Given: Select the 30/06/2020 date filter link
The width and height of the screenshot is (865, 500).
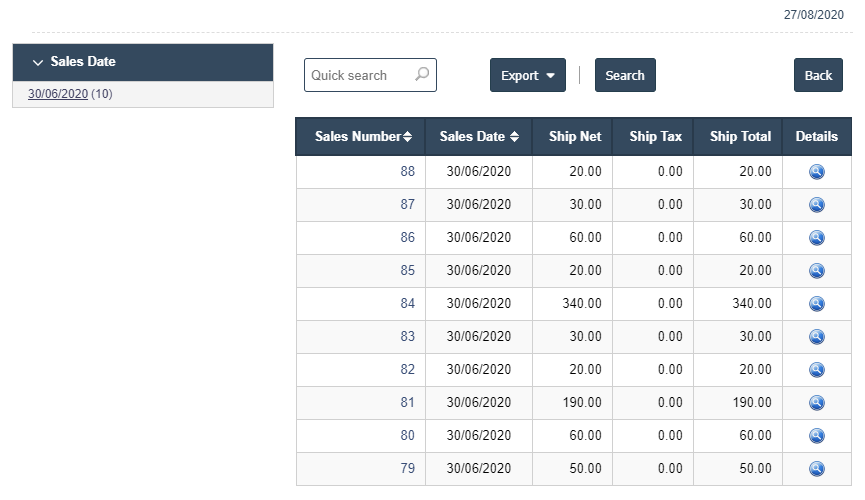Looking at the screenshot, I should pyautogui.click(x=58, y=94).
